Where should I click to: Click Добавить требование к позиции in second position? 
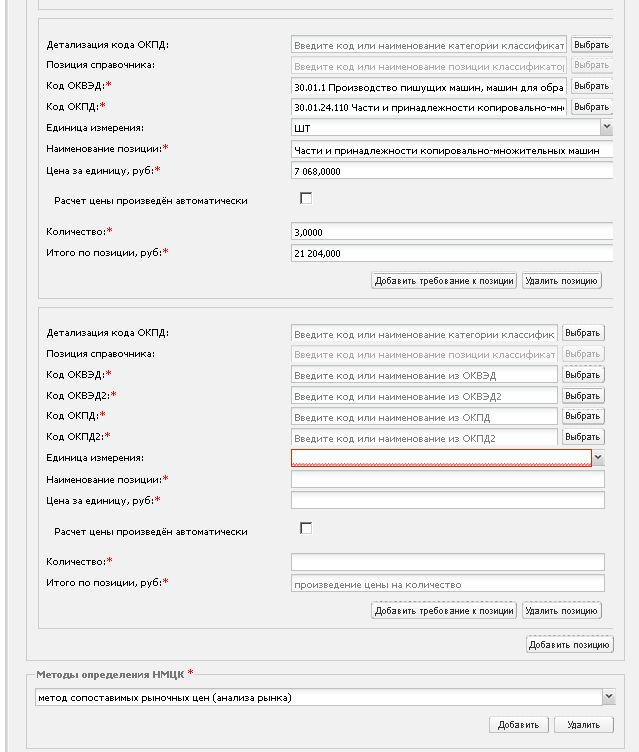tap(444, 611)
